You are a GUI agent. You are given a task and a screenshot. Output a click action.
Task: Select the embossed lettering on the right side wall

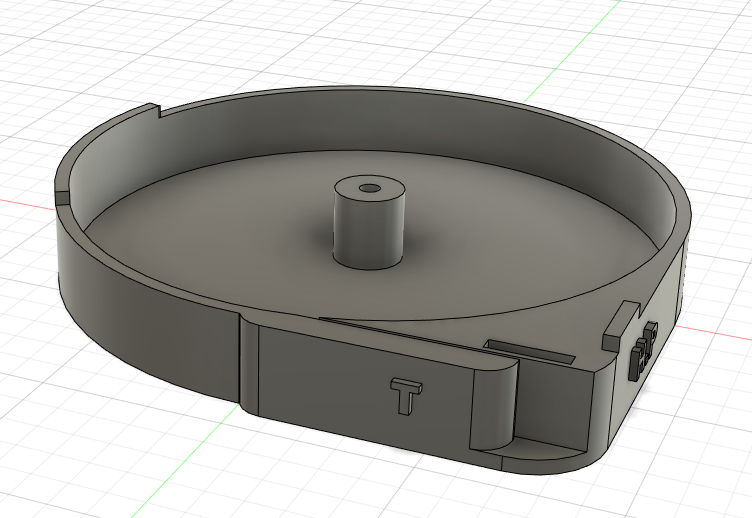644,352
